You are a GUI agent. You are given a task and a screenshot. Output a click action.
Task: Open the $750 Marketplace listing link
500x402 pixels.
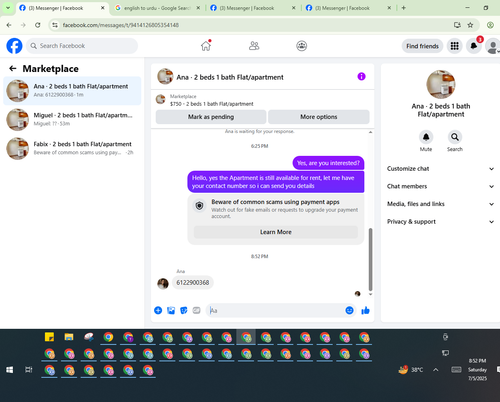[x=212, y=104]
